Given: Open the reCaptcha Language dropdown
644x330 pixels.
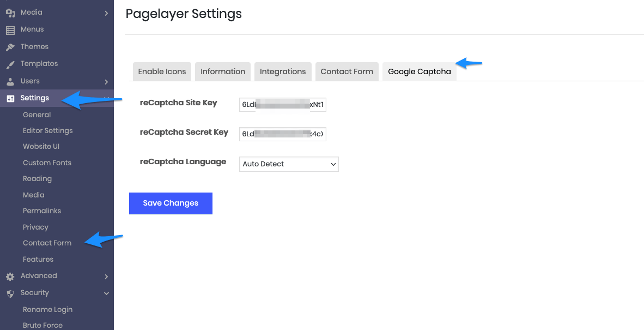Looking at the screenshot, I should click(289, 164).
